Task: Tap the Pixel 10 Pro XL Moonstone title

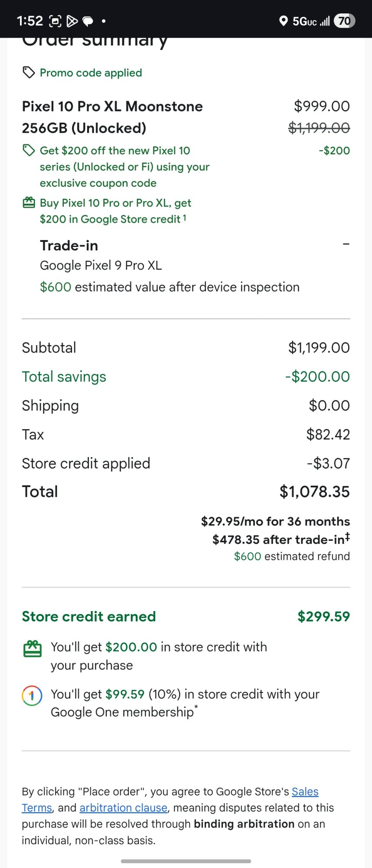Action: point(112,106)
